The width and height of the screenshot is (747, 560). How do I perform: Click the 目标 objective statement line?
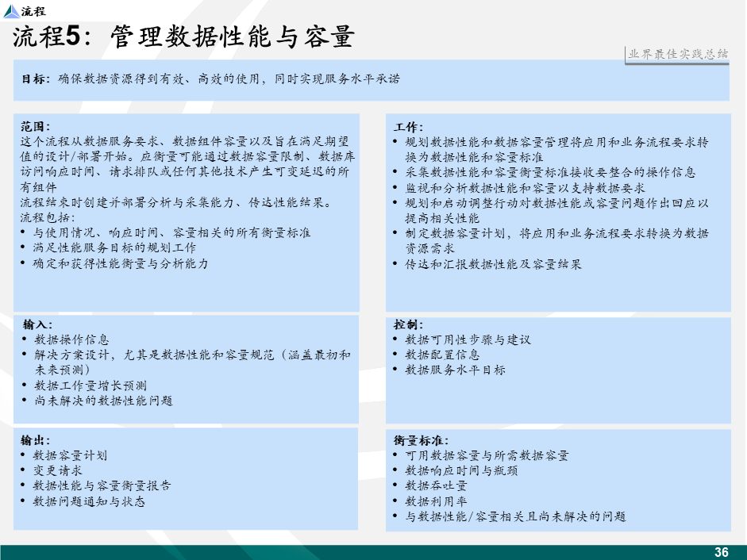point(210,79)
